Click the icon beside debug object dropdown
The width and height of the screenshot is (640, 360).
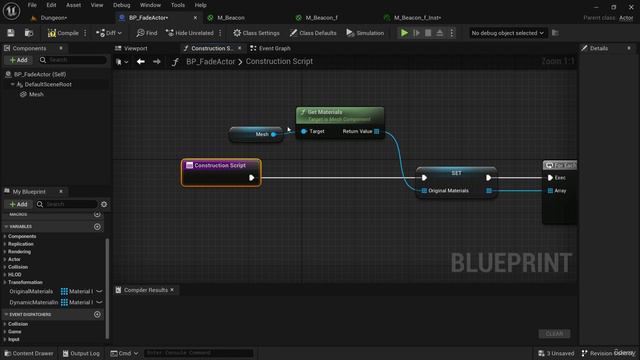coord(555,33)
